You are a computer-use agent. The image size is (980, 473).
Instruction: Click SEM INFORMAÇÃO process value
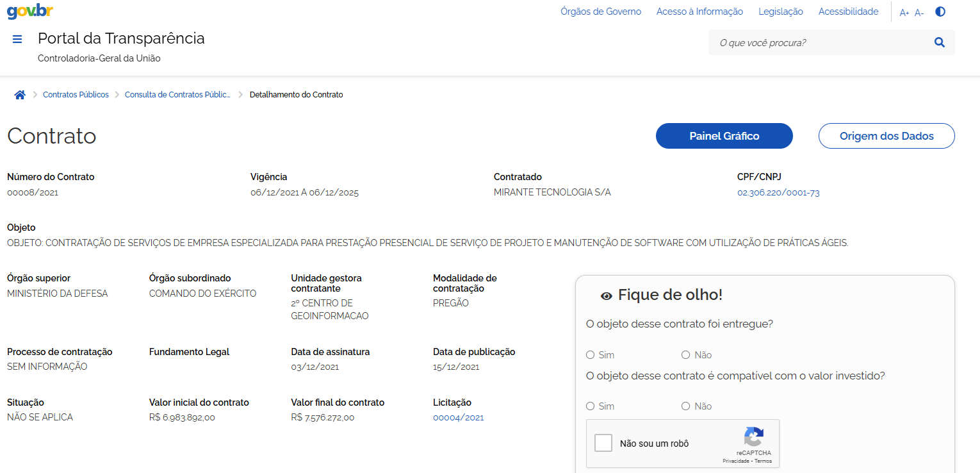[47, 367]
